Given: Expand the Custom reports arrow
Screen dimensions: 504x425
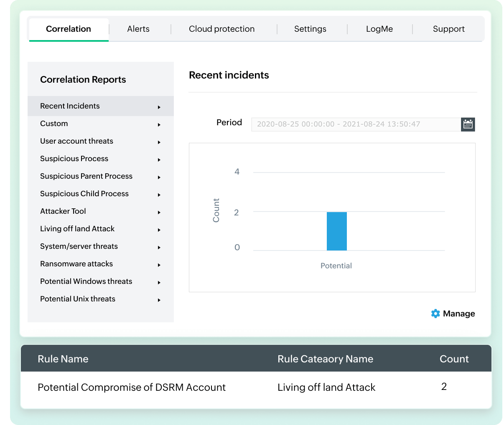Looking at the screenshot, I should tap(159, 125).
